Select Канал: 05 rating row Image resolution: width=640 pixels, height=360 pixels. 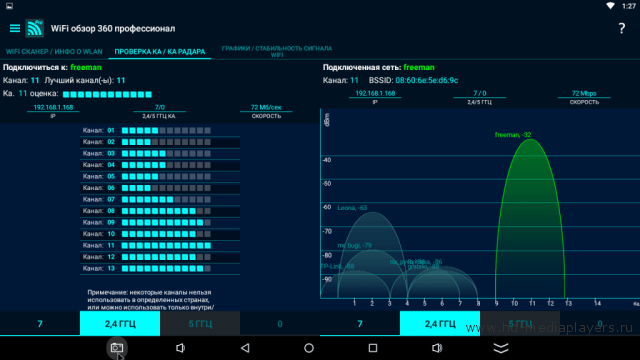click(160, 176)
